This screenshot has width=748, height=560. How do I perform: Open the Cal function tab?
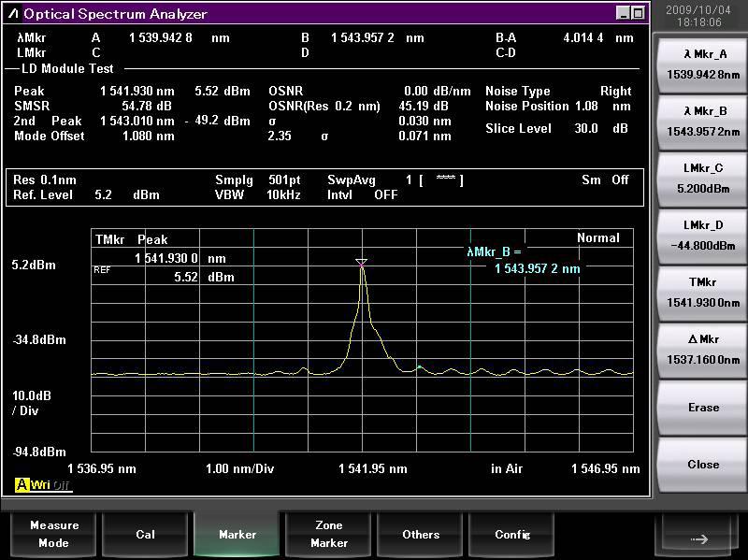point(146,535)
